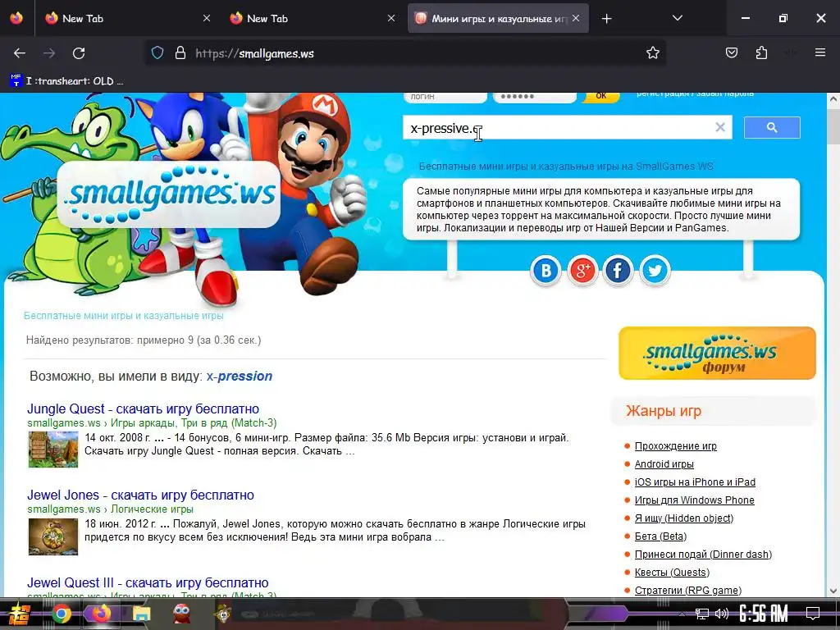Open the Я ищу (Hidden object) genre

click(x=684, y=518)
